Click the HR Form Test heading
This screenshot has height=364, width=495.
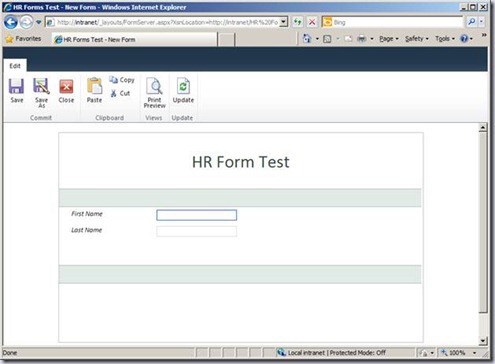241,162
